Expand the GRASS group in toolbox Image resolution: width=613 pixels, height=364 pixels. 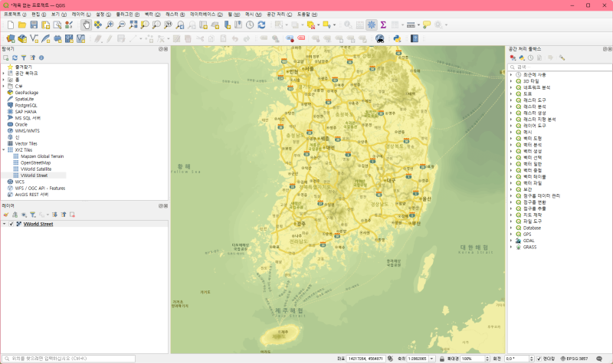click(x=511, y=247)
